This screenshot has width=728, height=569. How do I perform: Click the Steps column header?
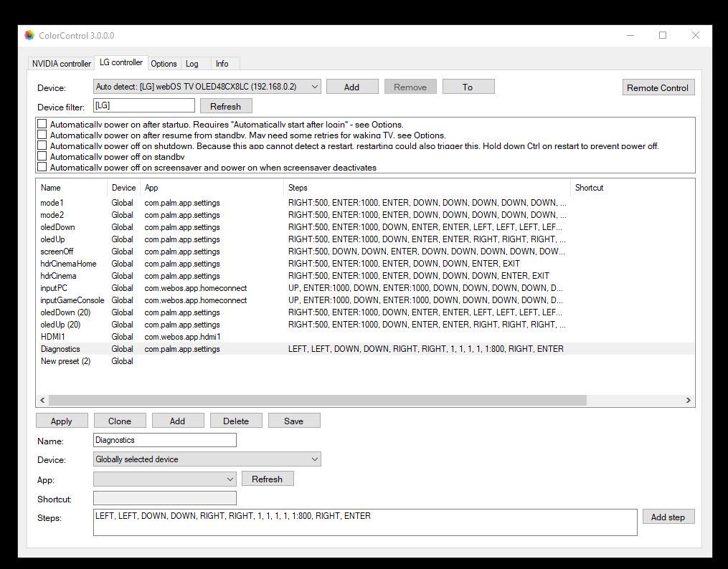click(x=427, y=188)
